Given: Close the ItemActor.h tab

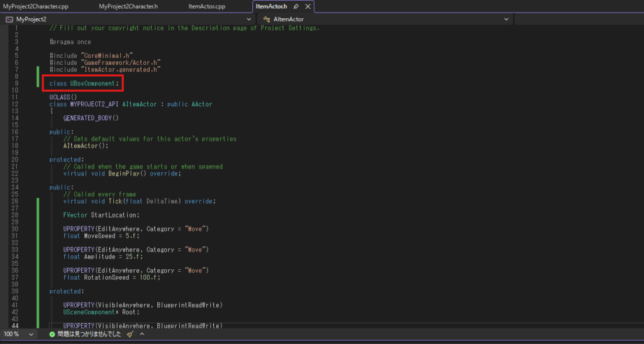Looking at the screenshot, I should tap(306, 6).
